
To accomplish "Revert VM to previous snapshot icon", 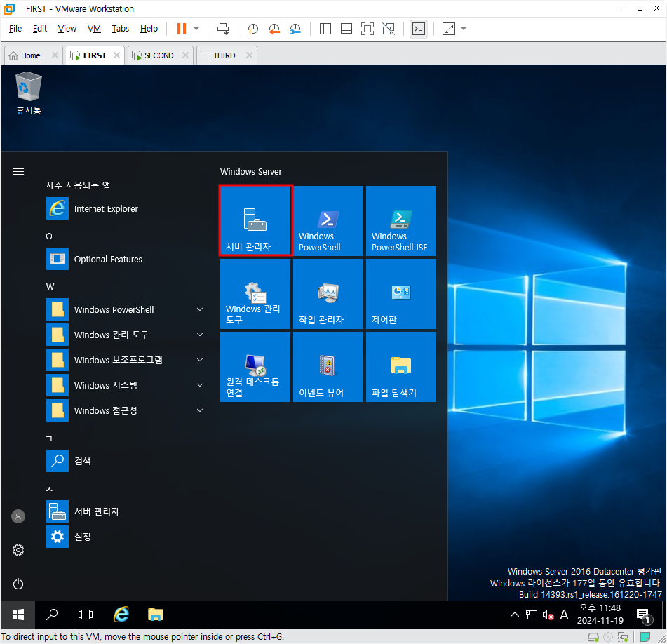I will [274, 29].
